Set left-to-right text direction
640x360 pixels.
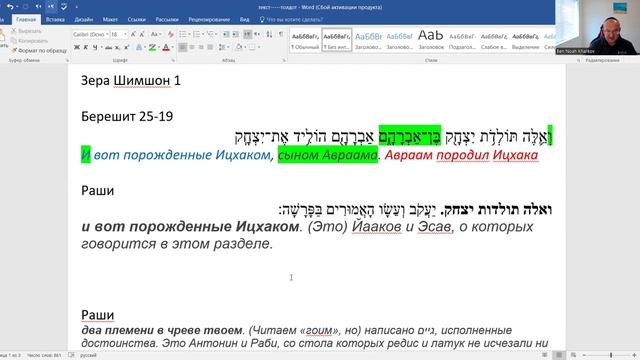(247, 34)
